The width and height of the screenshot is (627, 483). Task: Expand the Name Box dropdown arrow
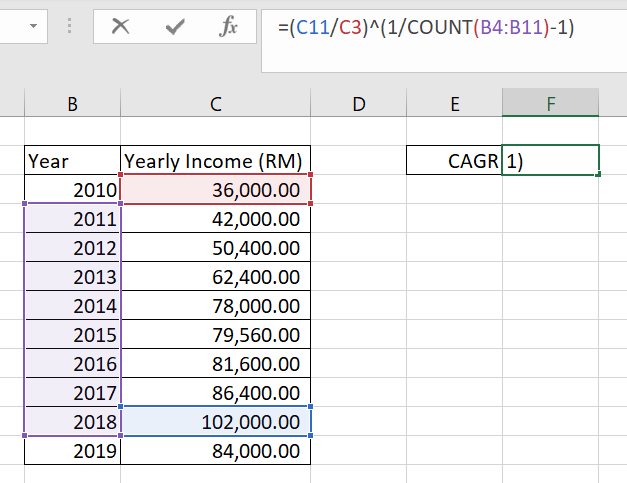[x=34, y=26]
